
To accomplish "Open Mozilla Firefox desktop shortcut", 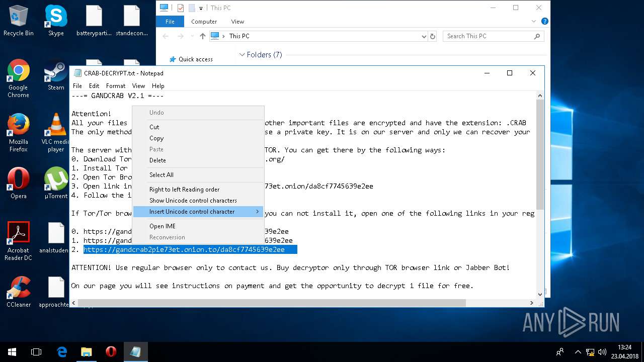I will pos(19,133).
